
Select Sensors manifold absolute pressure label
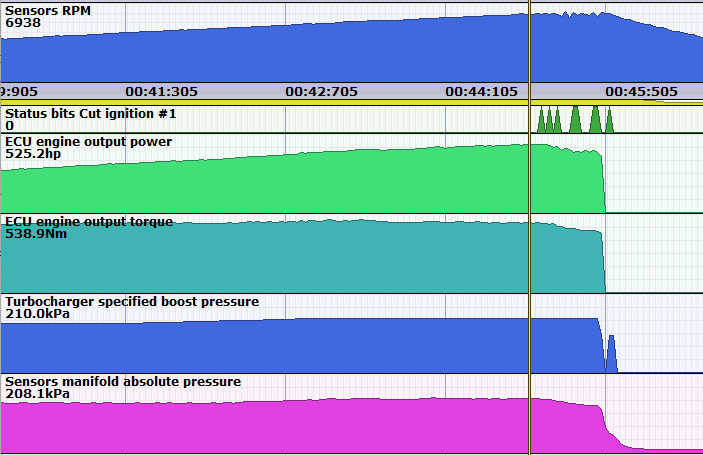[123, 382]
